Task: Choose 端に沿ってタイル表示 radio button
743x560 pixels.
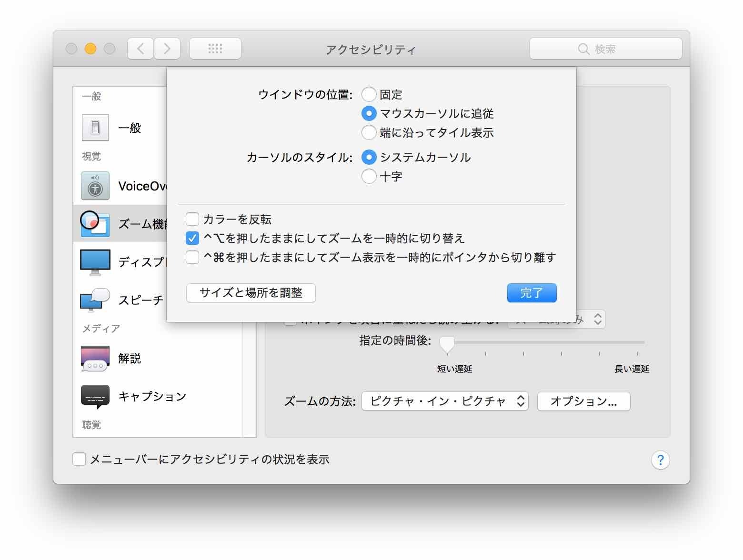Action: pyautogui.click(x=369, y=132)
